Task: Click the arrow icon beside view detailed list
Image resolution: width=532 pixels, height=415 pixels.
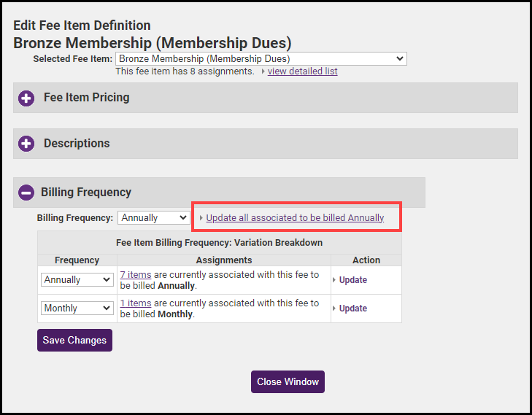Action: (263, 71)
